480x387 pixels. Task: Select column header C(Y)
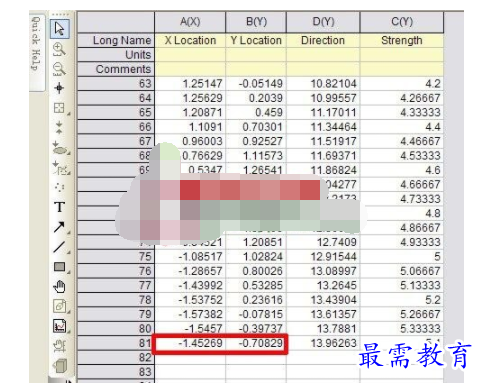click(x=402, y=22)
